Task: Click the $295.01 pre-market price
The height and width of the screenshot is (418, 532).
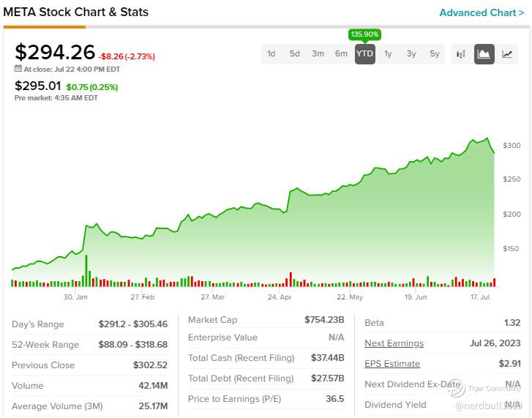Action: 37,86
